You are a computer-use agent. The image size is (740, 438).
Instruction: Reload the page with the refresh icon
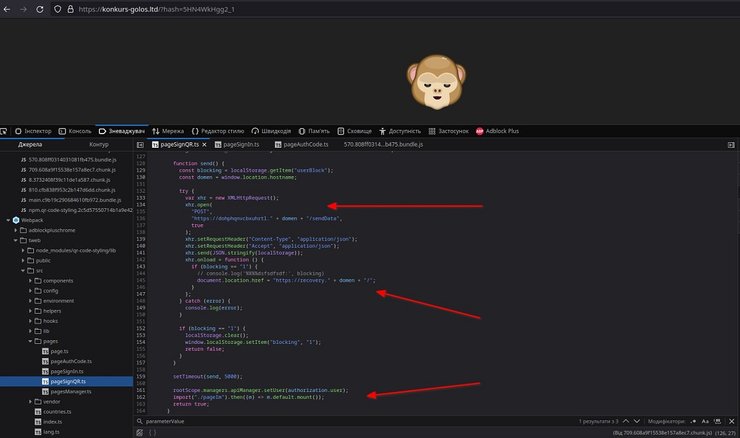40,9
